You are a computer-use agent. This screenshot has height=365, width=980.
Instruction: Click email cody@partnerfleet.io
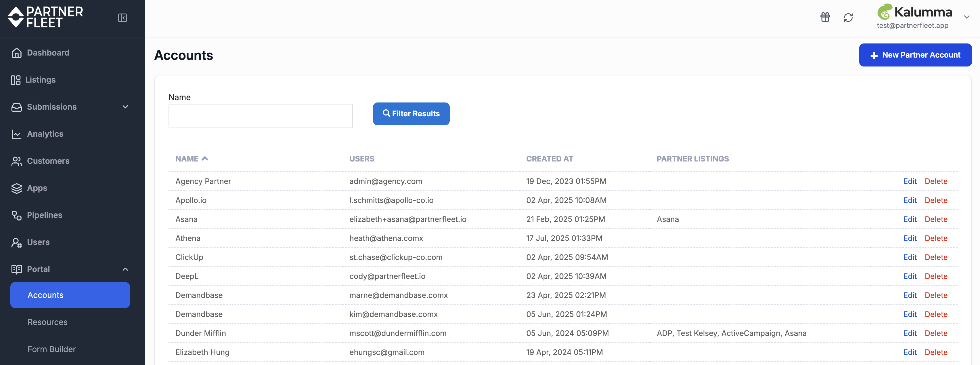tap(387, 277)
